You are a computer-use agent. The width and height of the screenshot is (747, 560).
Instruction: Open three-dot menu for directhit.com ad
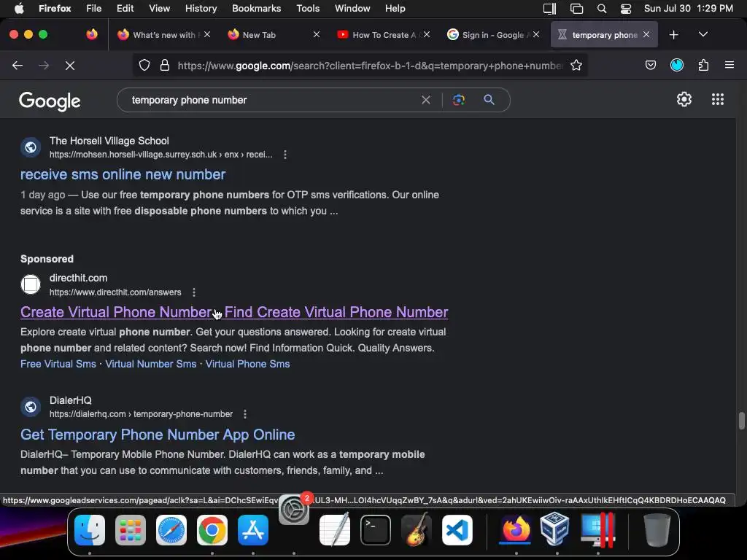[x=194, y=292]
